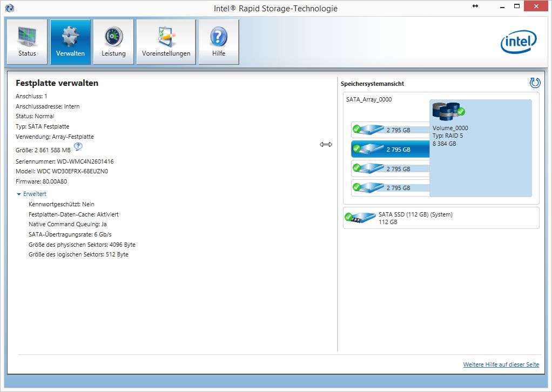Click the Kennwortgeschützt: Nein text
This screenshot has height=392, width=552.
(x=61, y=204)
